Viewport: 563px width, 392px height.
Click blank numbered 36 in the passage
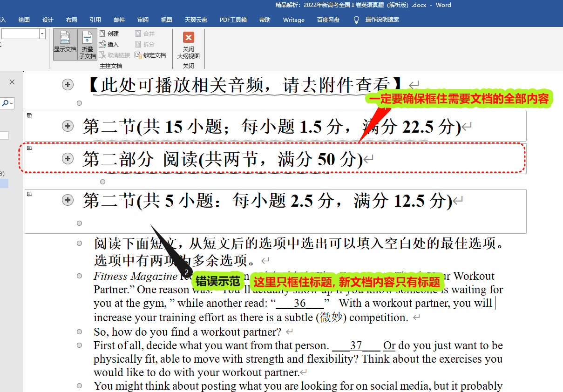300,304
